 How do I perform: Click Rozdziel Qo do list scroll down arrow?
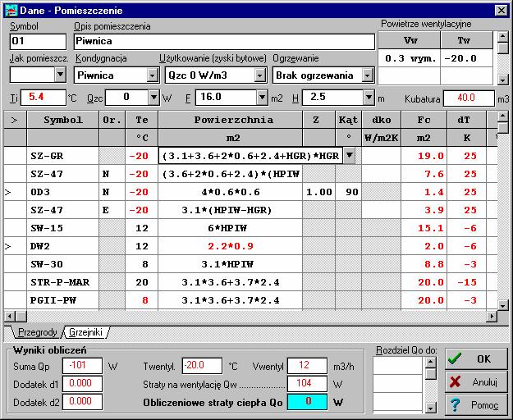[431, 408]
